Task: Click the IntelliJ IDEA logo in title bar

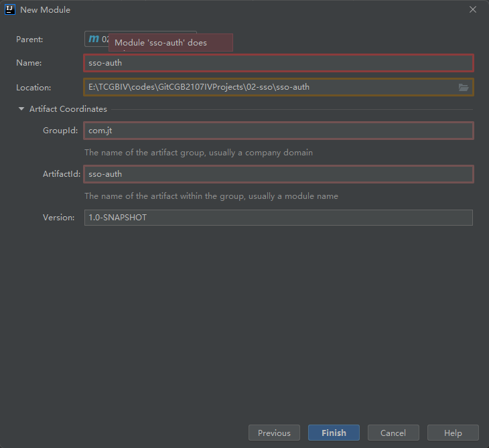Action: [10, 9]
